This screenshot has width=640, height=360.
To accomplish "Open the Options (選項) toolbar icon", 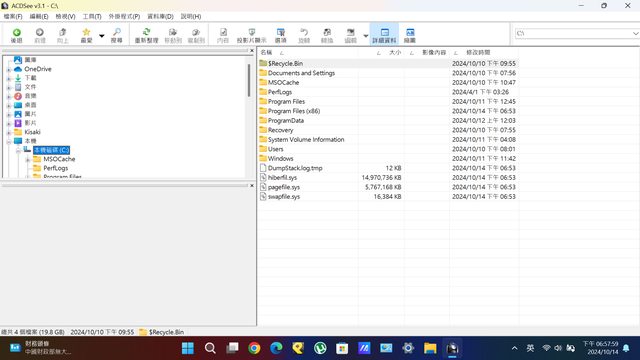I will 280,35.
